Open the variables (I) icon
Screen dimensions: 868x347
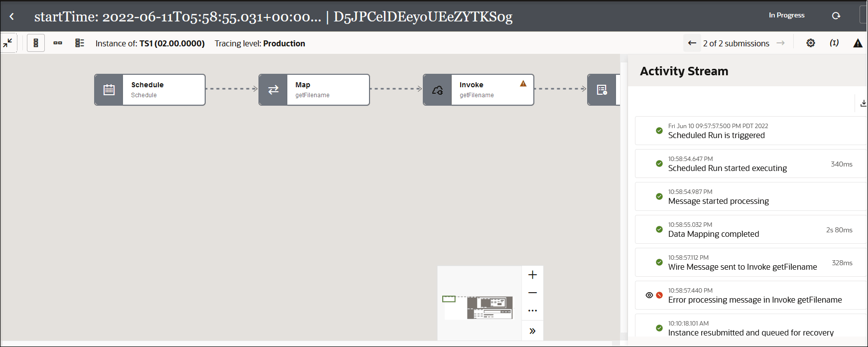[x=834, y=43]
